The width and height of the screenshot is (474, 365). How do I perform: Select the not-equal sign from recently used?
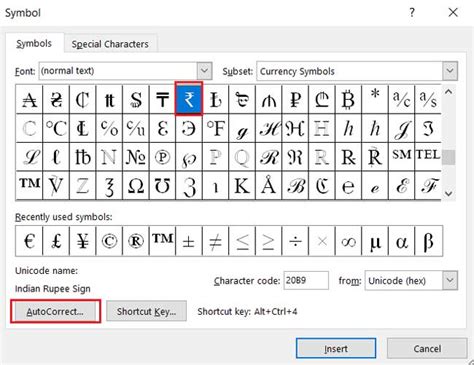pyautogui.click(x=215, y=241)
